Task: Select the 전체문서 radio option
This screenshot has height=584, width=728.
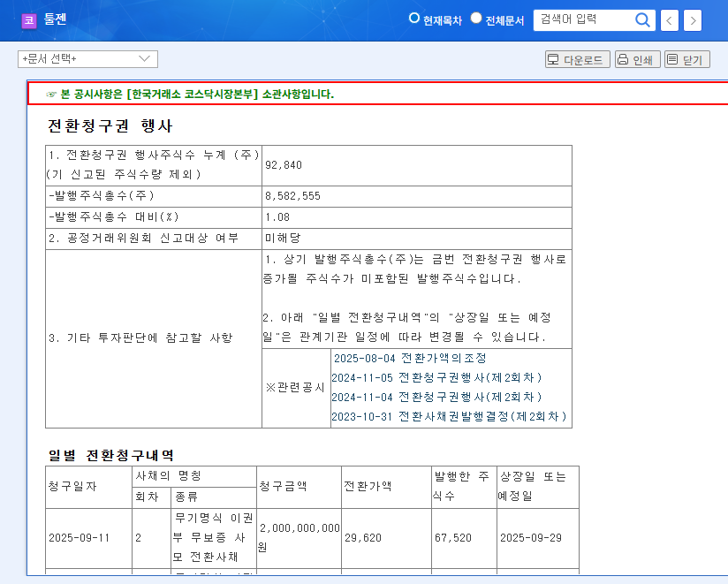Action: 476,18
